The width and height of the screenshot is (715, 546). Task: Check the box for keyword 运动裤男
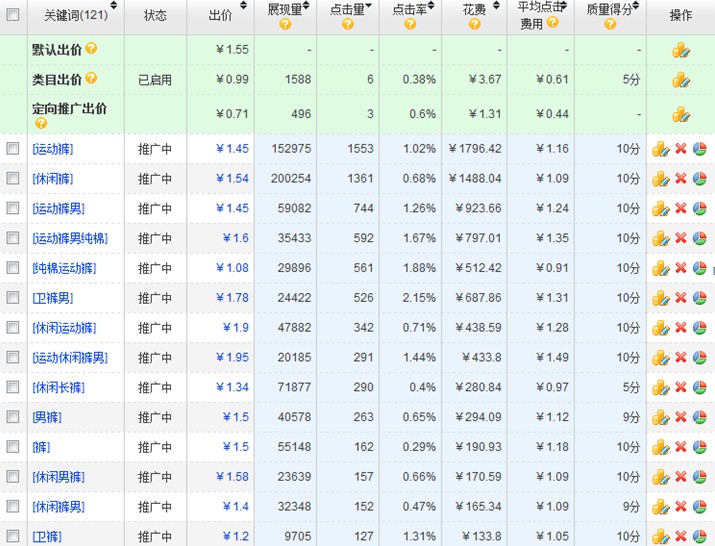point(13,208)
